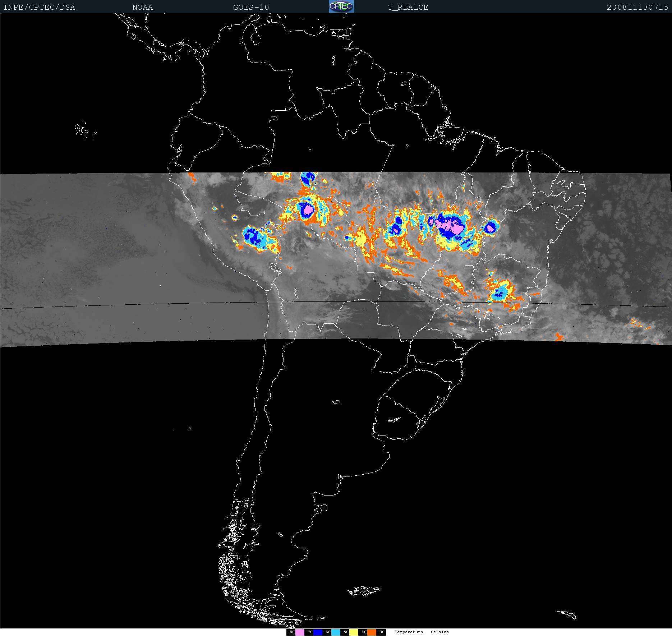Click the NOAA label in the header
This screenshot has height=636, width=672.
[142, 7]
